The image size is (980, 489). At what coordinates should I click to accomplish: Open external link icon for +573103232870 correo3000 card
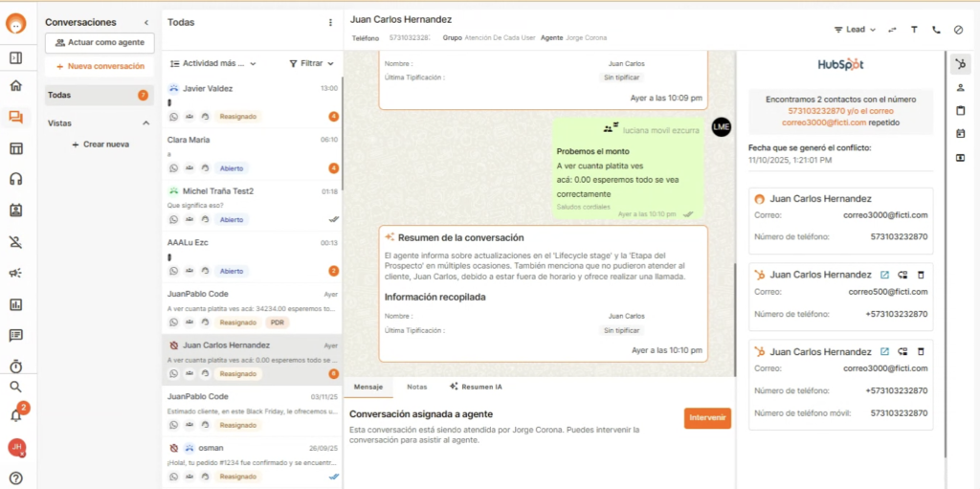[x=884, y=351]
